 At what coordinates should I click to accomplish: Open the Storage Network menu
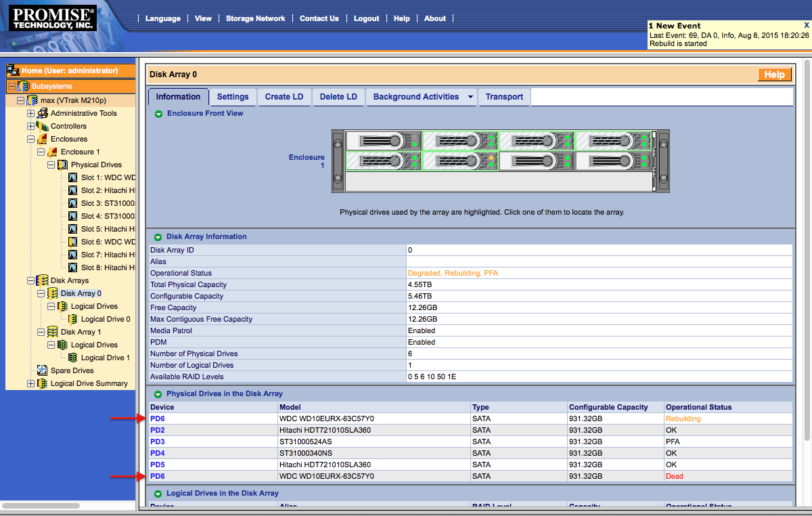click(x=255, y=18)
